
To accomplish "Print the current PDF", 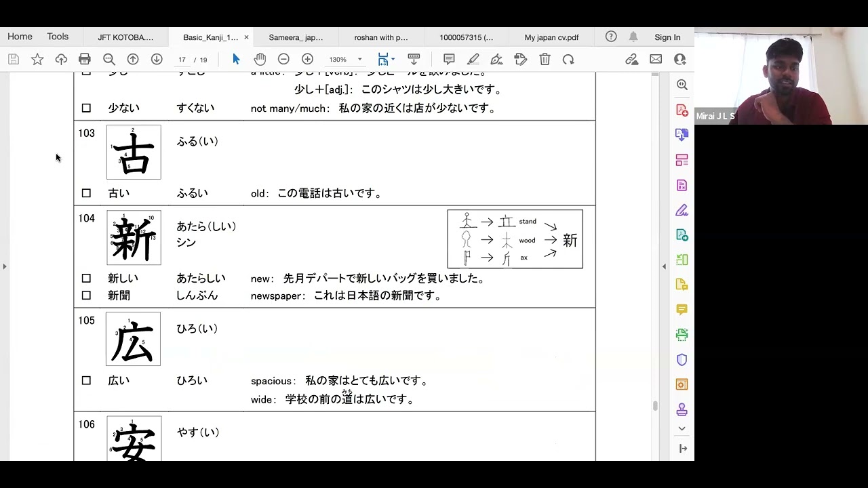I will pyautogui.click(x=85, y=60).
